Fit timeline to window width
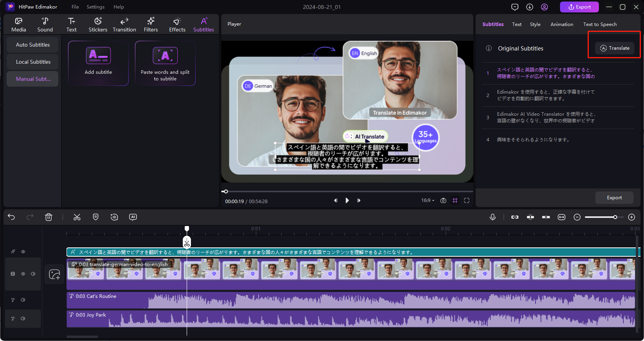 [562, 217]
